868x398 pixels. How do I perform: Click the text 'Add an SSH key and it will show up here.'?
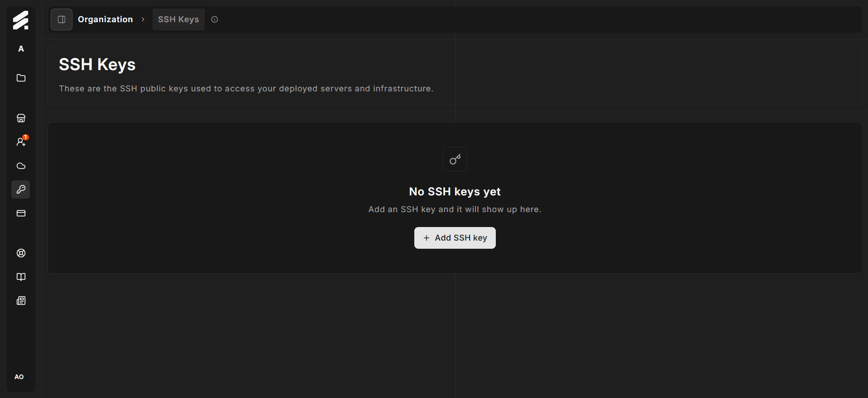click(455, 209)
